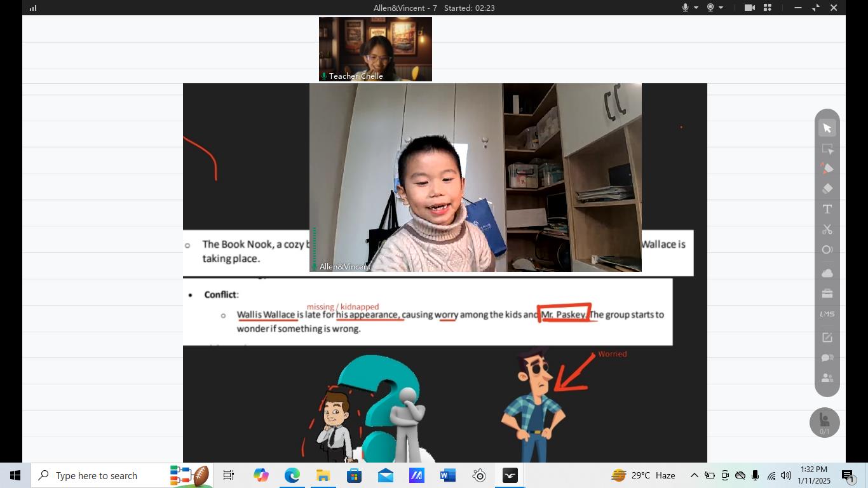Open the cloud storage tool
Screen dimensions: 868x488
click(x=827, y=273)
